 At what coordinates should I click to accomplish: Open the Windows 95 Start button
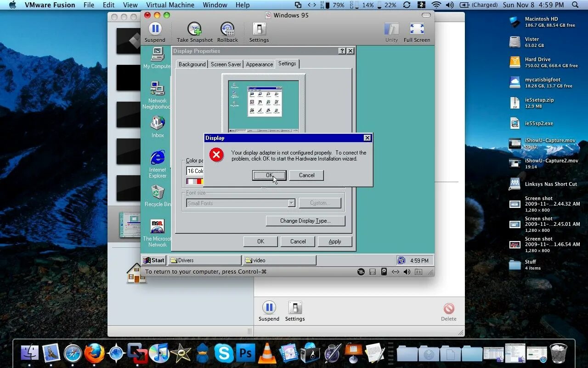pyautogui.click(x=154, y=260)
